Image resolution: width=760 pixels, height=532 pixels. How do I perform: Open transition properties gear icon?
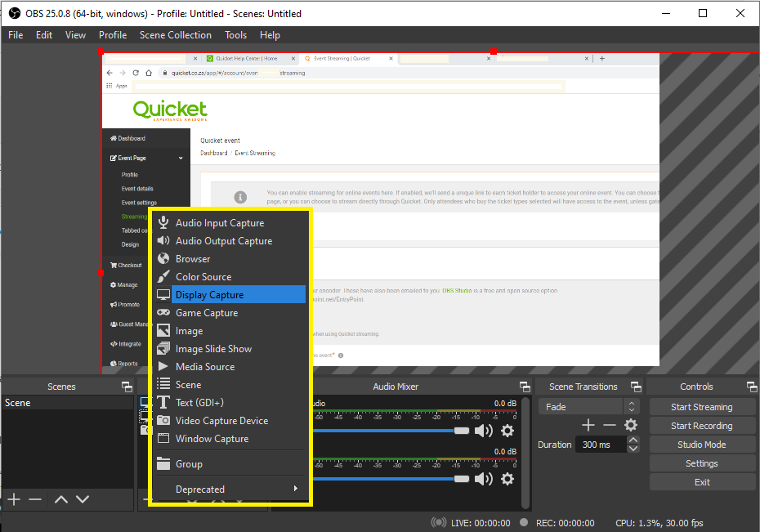tap(631, 426)
